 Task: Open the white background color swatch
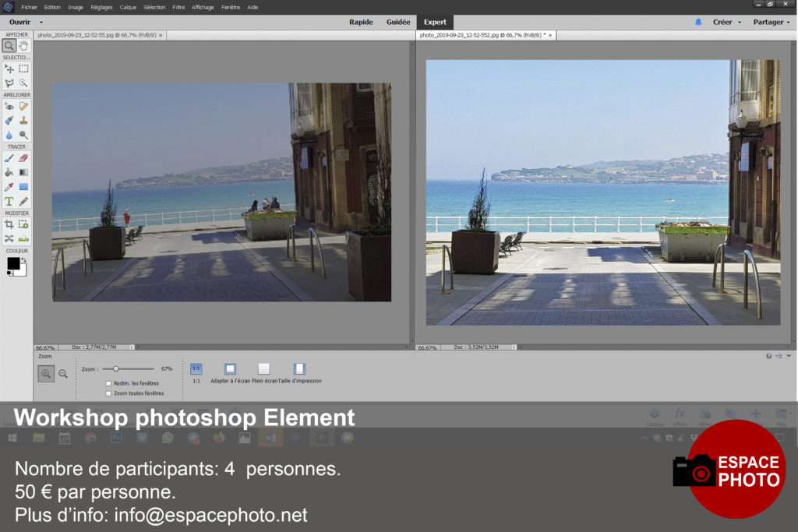(22, 271)
